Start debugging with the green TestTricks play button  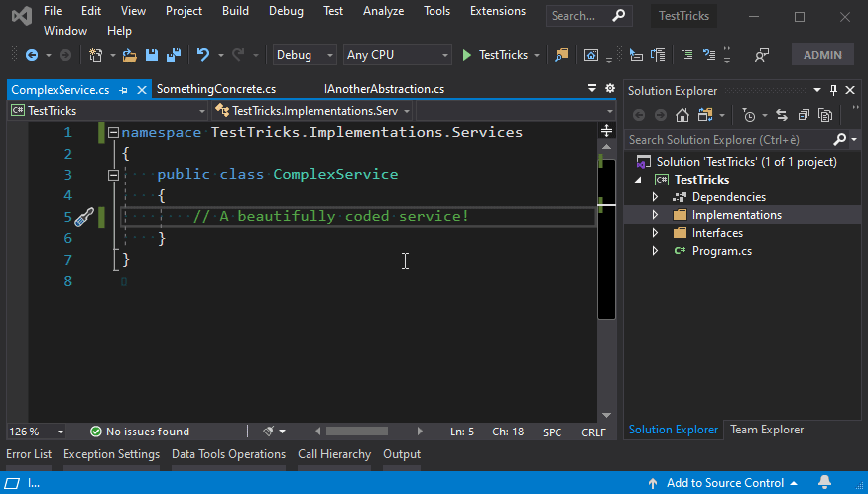(494, 55)
